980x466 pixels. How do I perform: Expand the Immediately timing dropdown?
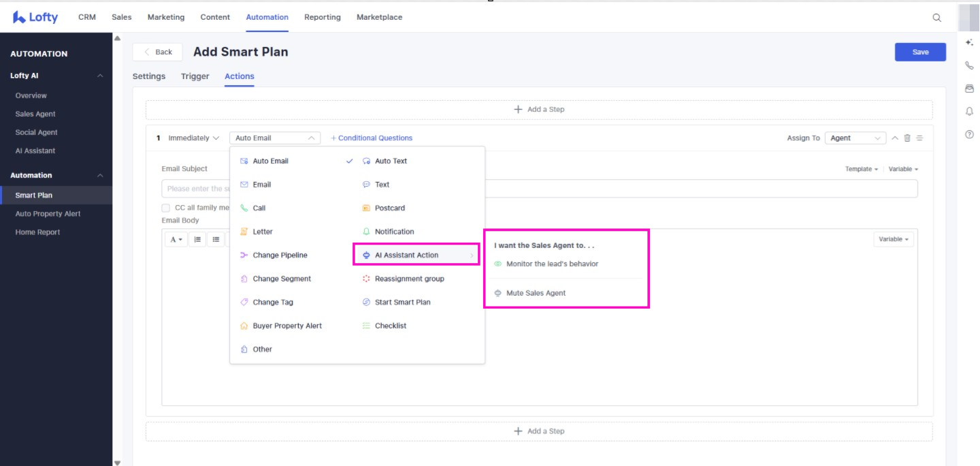[x=194, y=138]
